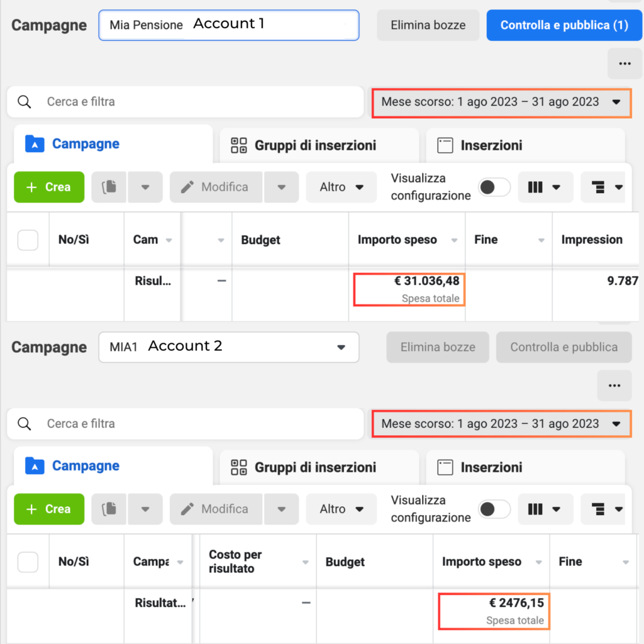Open the breakdown icon menu for Account 2
644x644 pixels.
point(606,509)
